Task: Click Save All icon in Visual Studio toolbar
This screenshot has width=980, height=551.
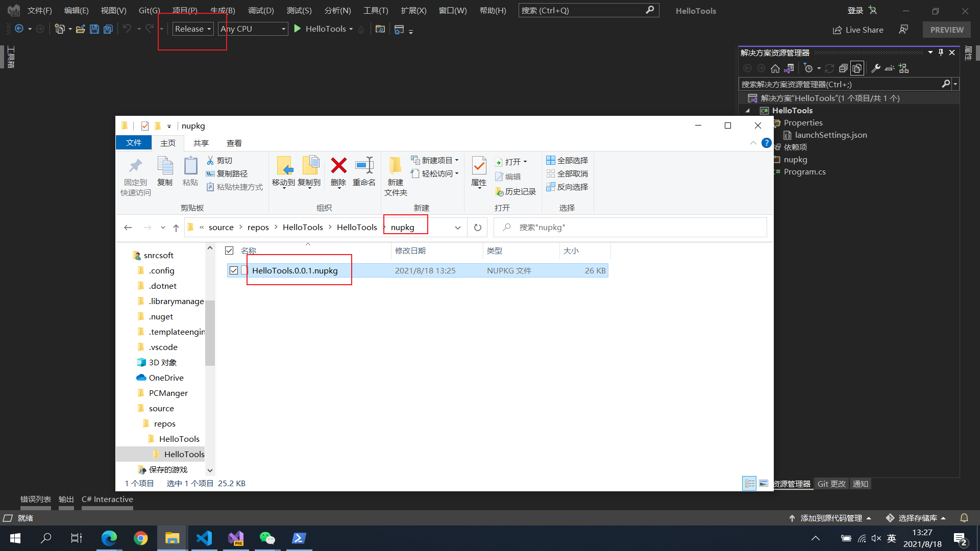Action: [108, 29]
